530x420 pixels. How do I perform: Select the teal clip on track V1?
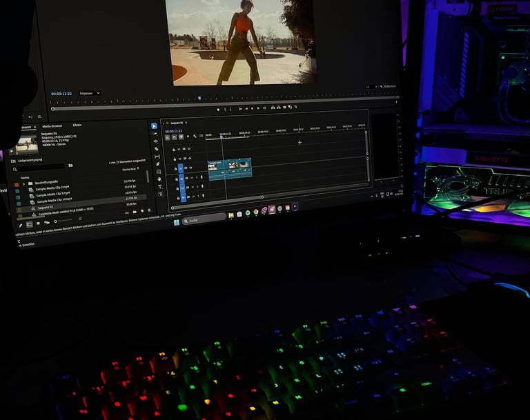(230, 164)
